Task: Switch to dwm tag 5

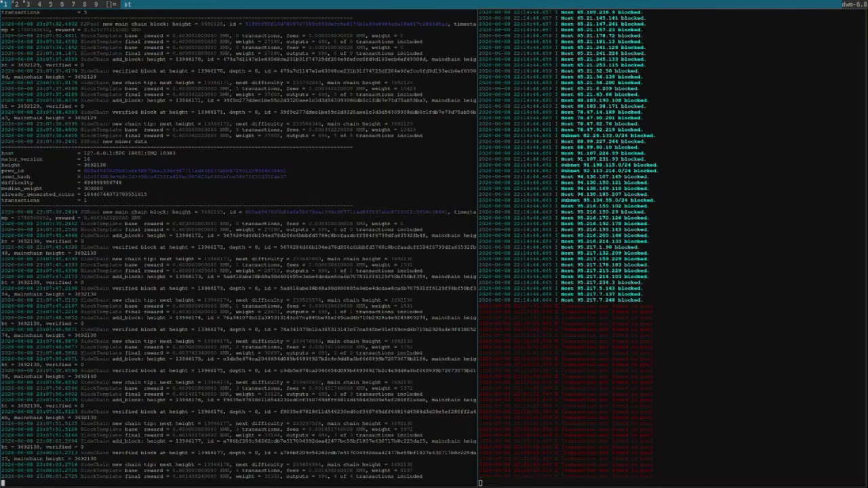Action: 51,4
